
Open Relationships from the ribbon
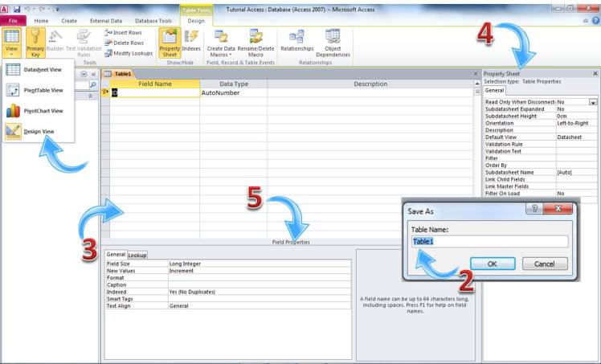(x=296, y=42)
